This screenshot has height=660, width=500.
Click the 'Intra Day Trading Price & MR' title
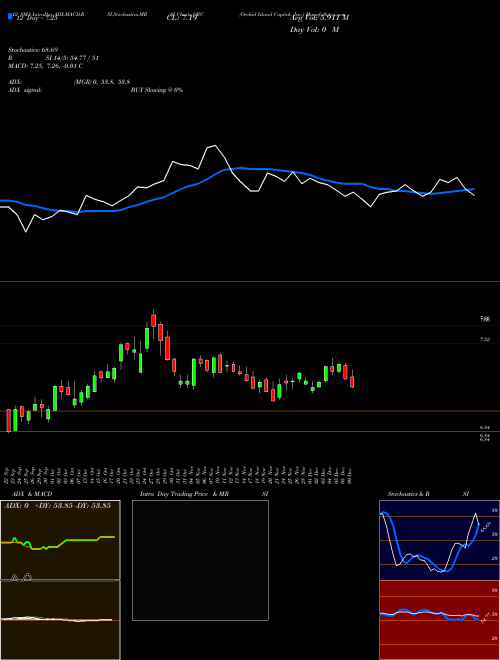[184, 494]
